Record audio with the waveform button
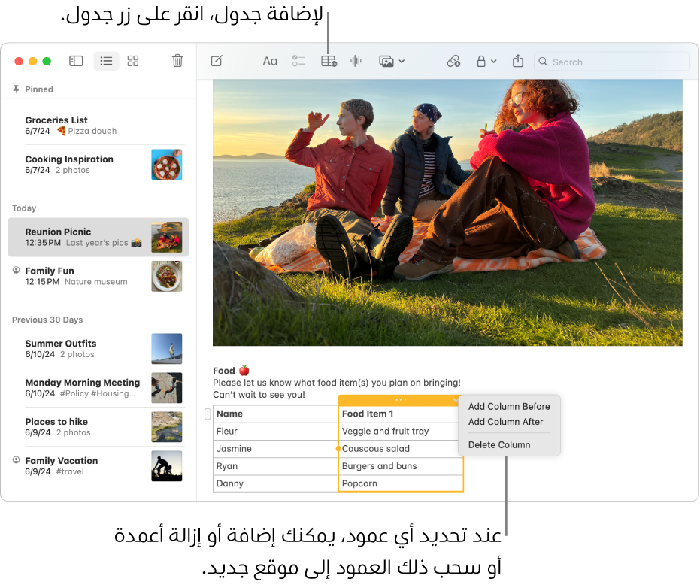The width and height of the screenshot is (700, 588). tap(356, 61)
